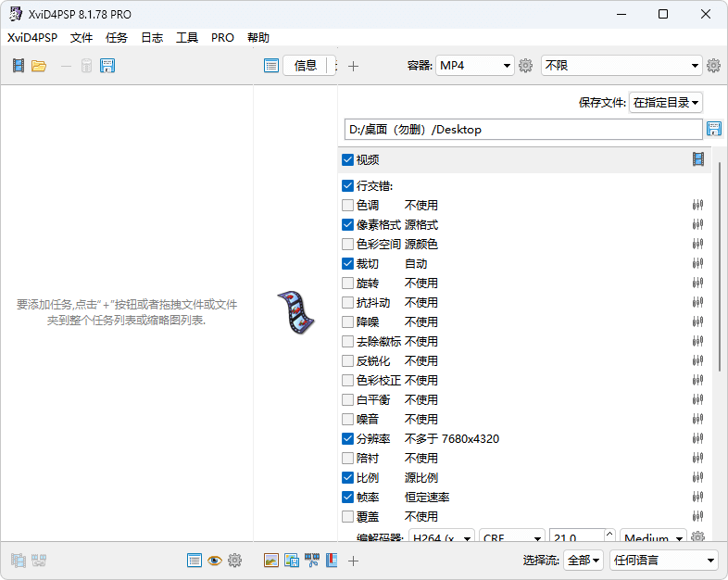
Task: Click the save tasks floppy disk icon
Action: pos(107,66)
